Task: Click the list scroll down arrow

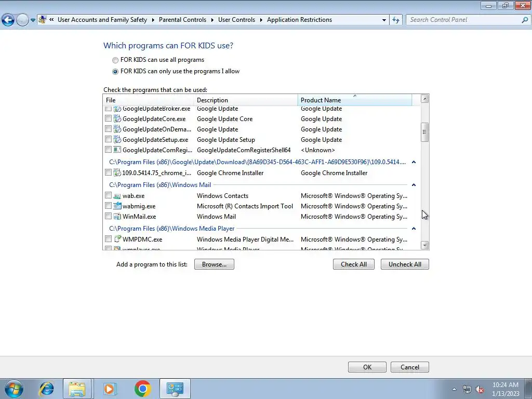Action: (x=424, y=245)
